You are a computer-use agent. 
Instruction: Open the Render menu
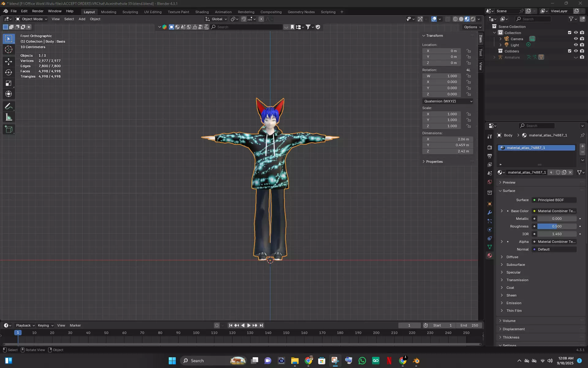click(x=38, y=11)
